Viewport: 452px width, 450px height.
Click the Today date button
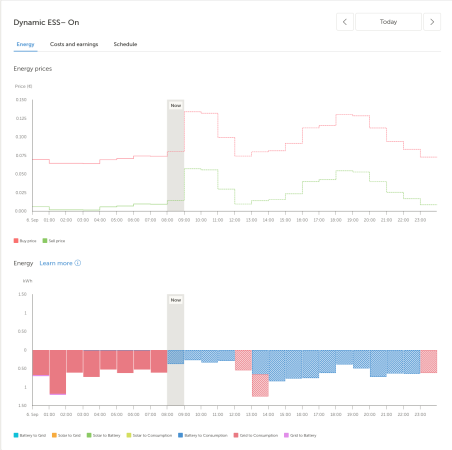[x=388, y=22]
